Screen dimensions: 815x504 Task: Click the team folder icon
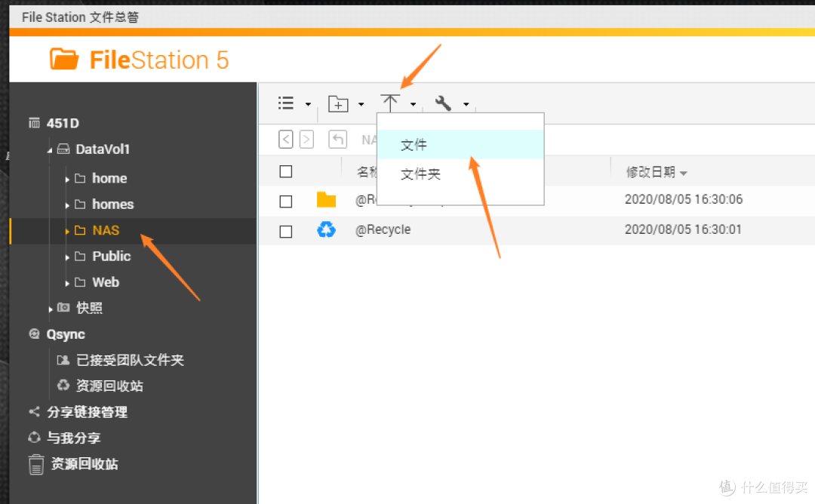pyautogui.click(x=63, y=360)
